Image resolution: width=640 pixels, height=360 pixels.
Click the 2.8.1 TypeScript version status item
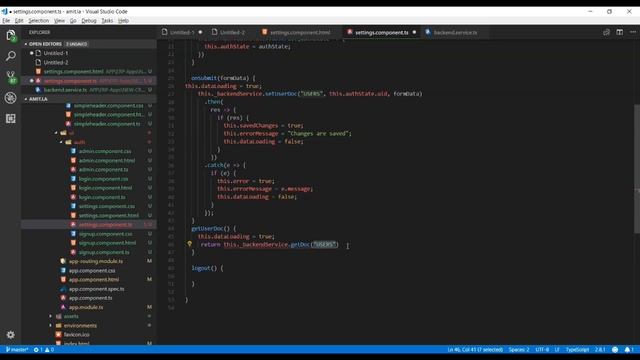point(600,350)
